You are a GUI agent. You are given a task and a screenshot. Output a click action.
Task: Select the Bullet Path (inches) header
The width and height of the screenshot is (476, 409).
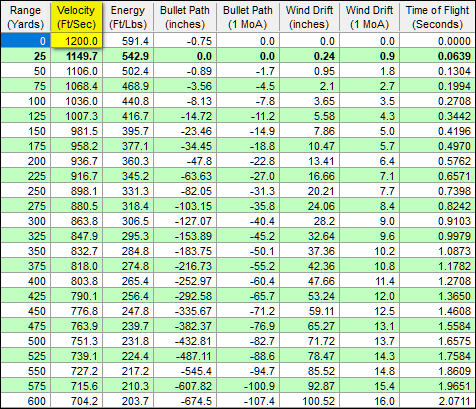coord(185,17)
